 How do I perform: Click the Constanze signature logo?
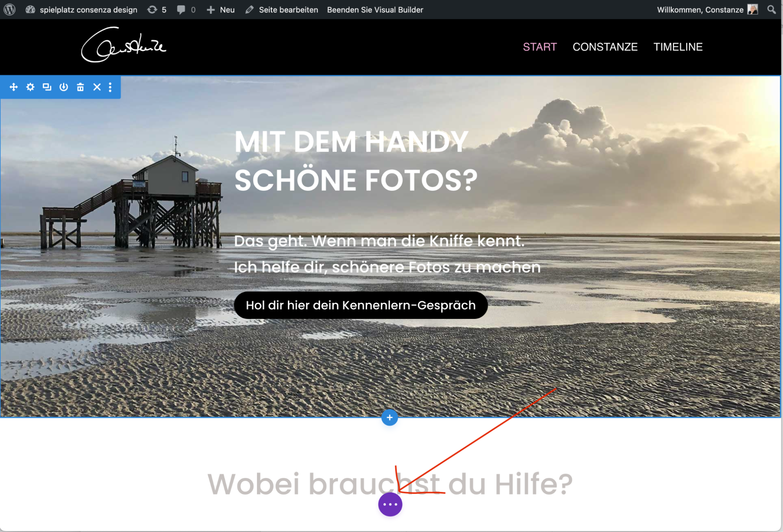(124, 45)
